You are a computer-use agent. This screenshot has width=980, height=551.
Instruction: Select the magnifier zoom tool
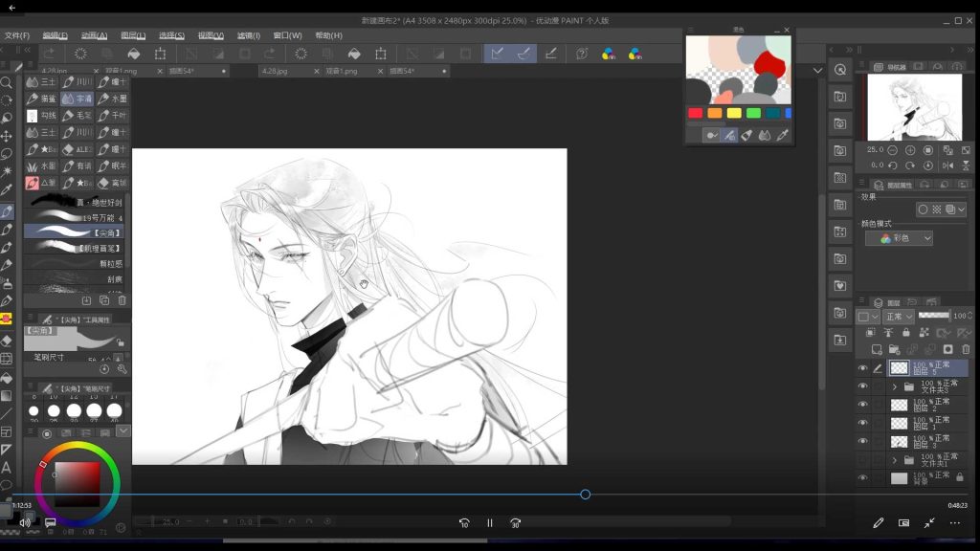(7, 83)
